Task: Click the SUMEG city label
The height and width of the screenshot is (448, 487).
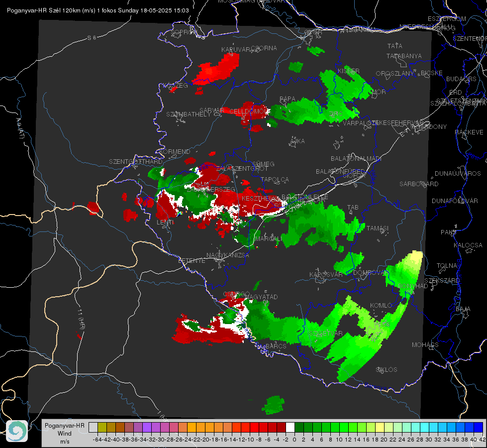Action: pos(263,164)
